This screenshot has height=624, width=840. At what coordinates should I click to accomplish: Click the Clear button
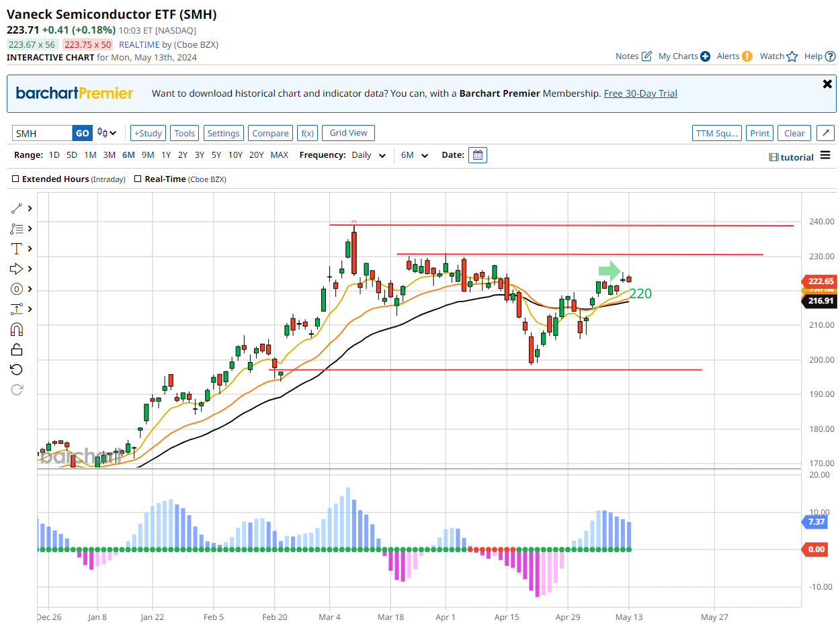coord(794,133)
